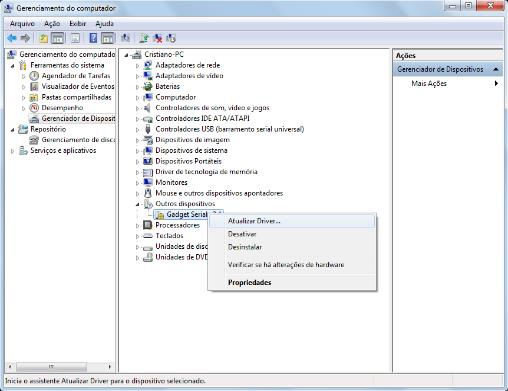
Task: Select the Agendador de Tarefas clock icon
Action: coord(34,76)
